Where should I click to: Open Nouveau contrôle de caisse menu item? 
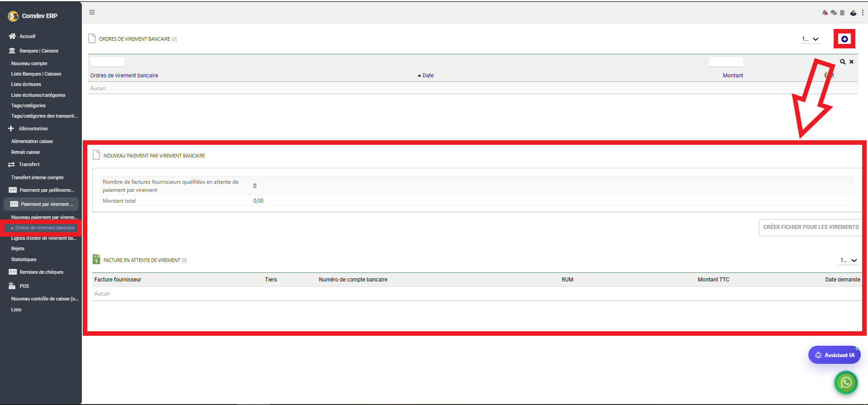click(x=45, y=299)
